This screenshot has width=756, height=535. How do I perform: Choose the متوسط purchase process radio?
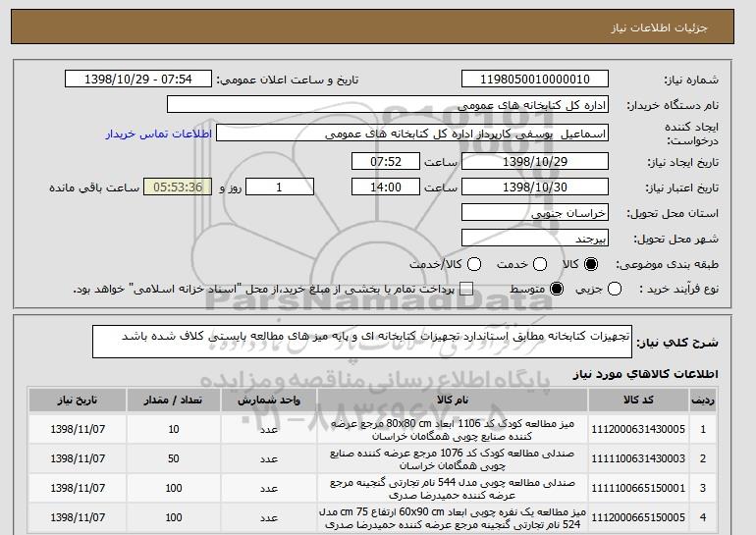click(x=557, y=290)
